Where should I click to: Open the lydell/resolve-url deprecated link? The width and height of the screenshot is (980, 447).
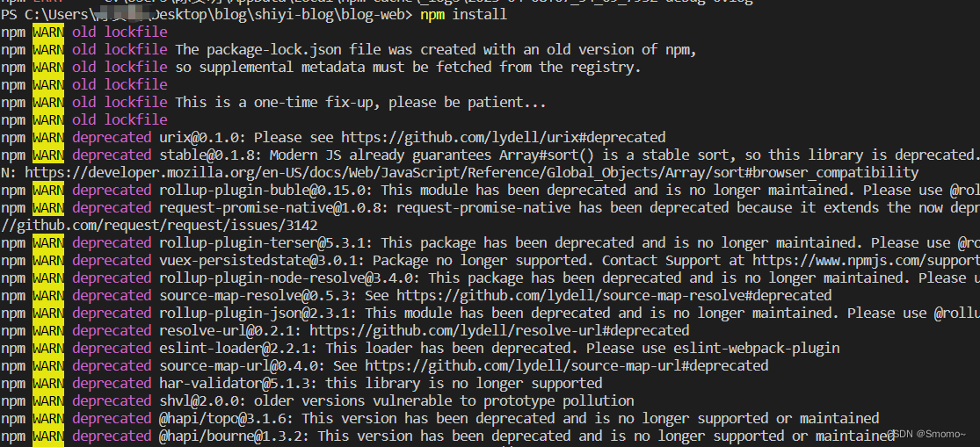pos(499,330)
